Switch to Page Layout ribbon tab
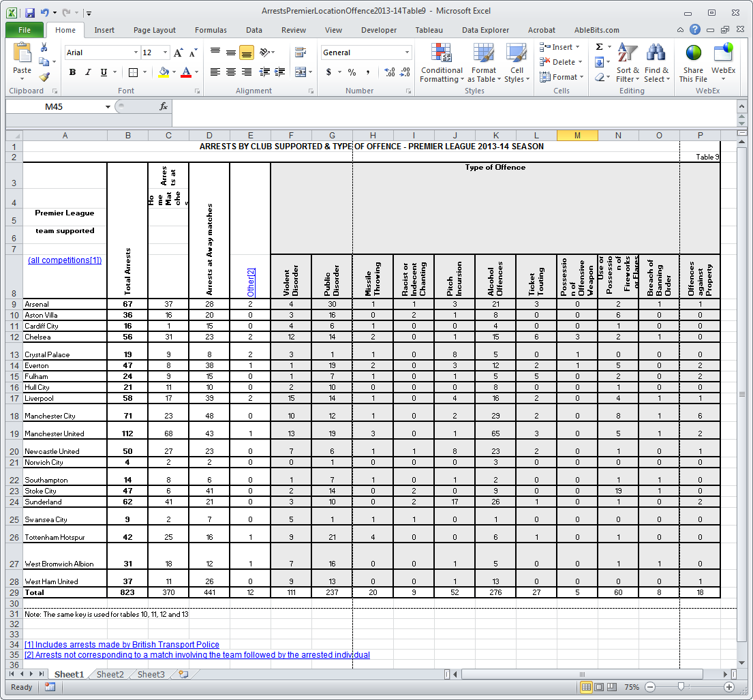 pos(155,30)
